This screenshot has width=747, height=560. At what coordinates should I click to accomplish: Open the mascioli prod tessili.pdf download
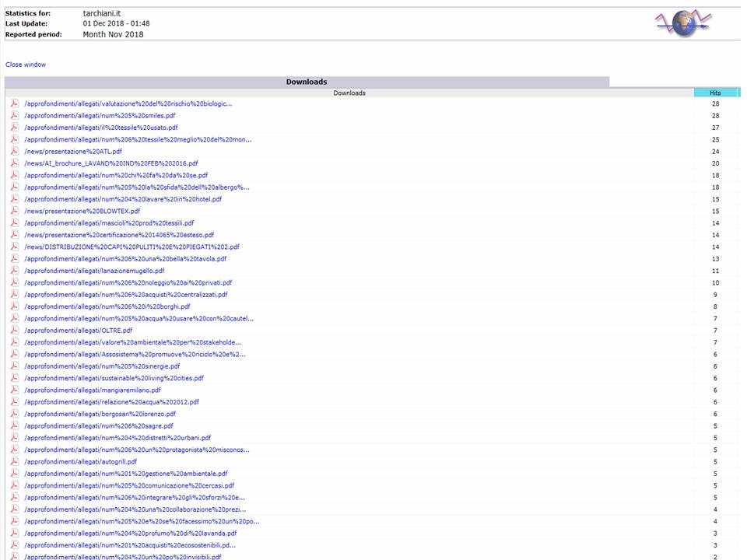pos(109,223)
